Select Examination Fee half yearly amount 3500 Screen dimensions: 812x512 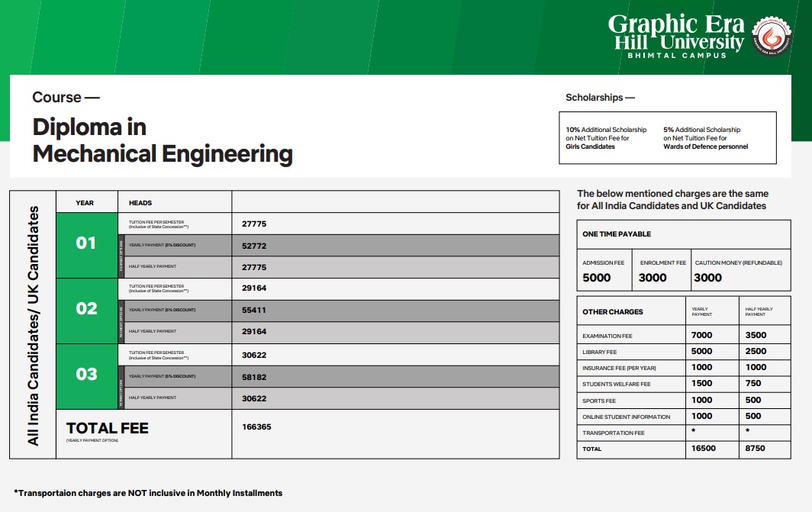pyautogui.click(x=756, y=335)
